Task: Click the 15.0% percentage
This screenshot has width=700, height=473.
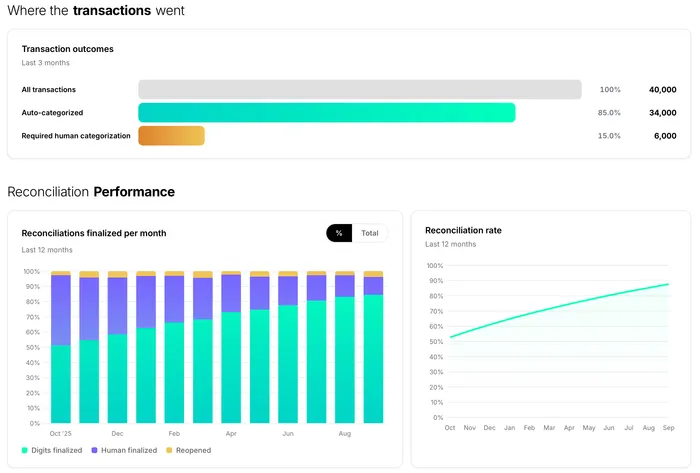Action: tap(609, 136)
